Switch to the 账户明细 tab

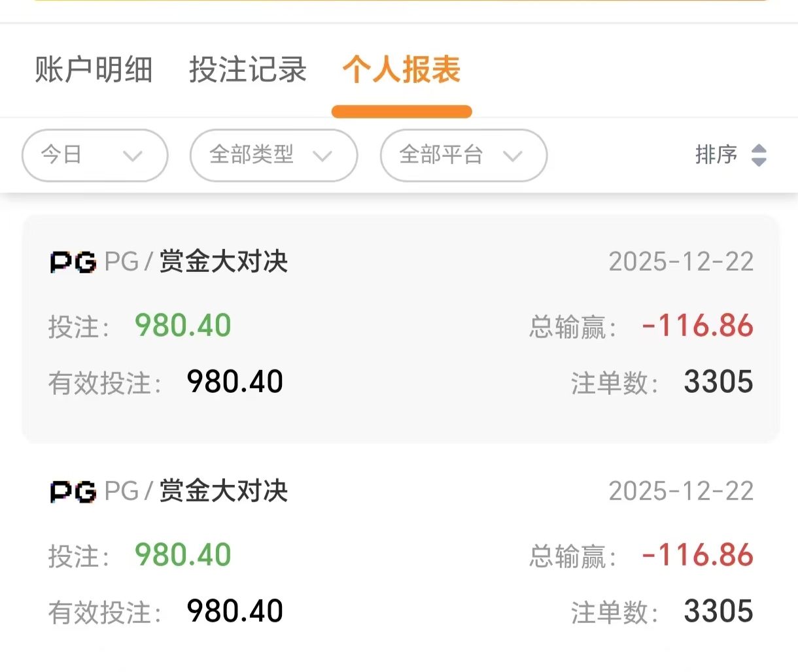pos(94,70)
